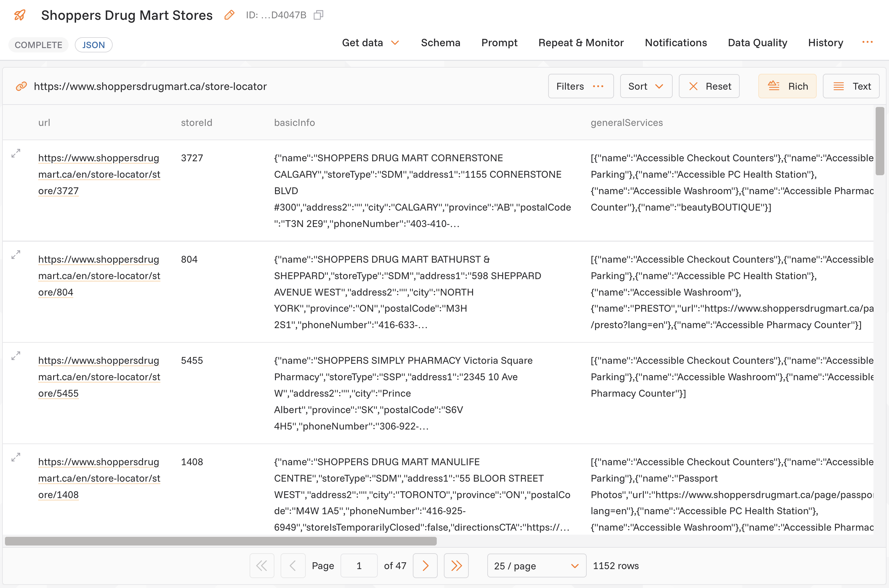The width and height of the screenshot is (889, 588).
Task: Click the Reset button
Action: click(709, 86)
